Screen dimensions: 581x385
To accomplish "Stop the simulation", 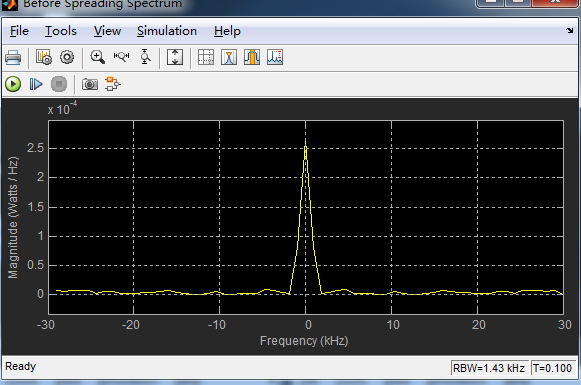I will pyautogui.click(x=59, y=84).
